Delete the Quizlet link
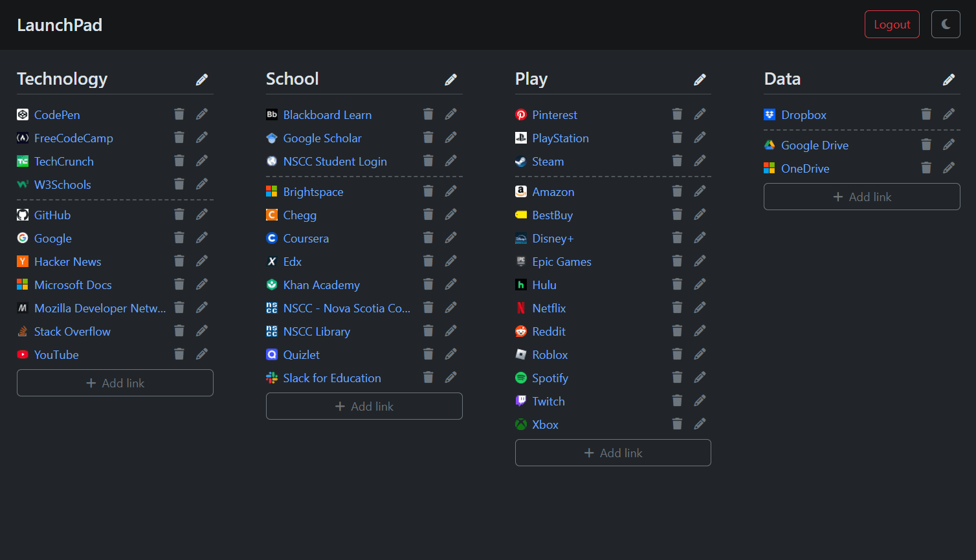The height and width of the screenshot is (560, 976). point(428,354)
